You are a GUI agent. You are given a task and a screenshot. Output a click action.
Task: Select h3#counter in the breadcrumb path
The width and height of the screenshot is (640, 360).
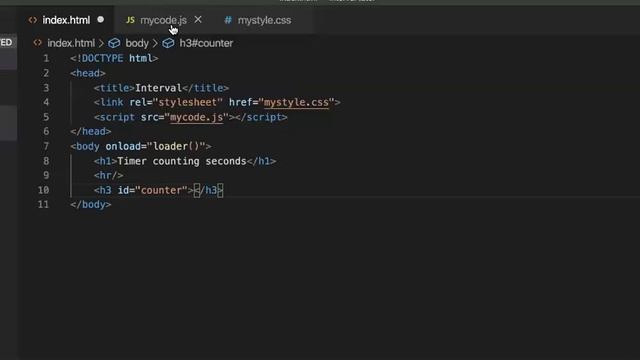(x=206, y=43)
